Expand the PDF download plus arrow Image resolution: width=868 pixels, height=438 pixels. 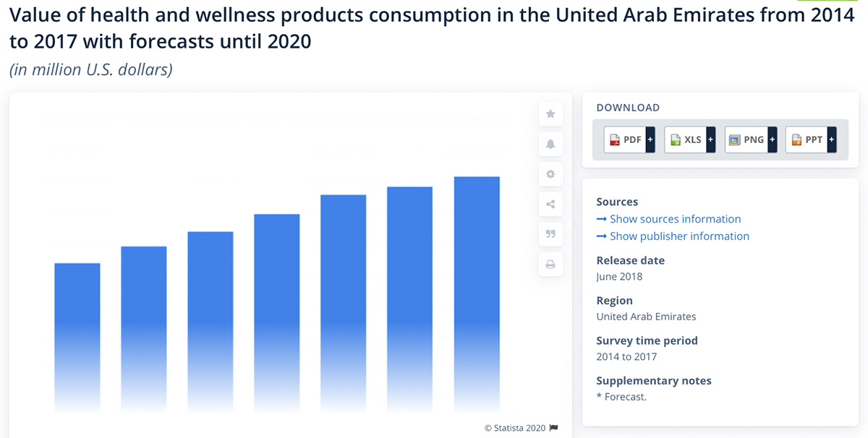pyautogui.click(x=650, y=139)
